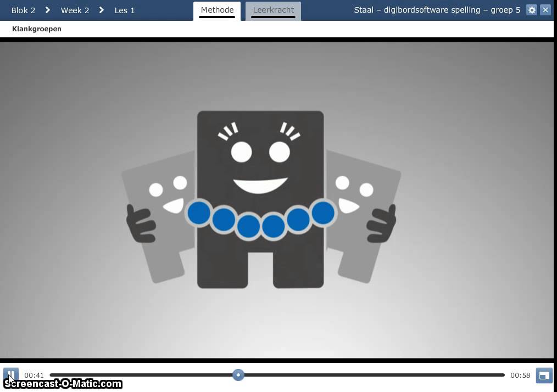
Task: Go to the Blok 2 breadcrumb
Action: [x=24, y=10]
